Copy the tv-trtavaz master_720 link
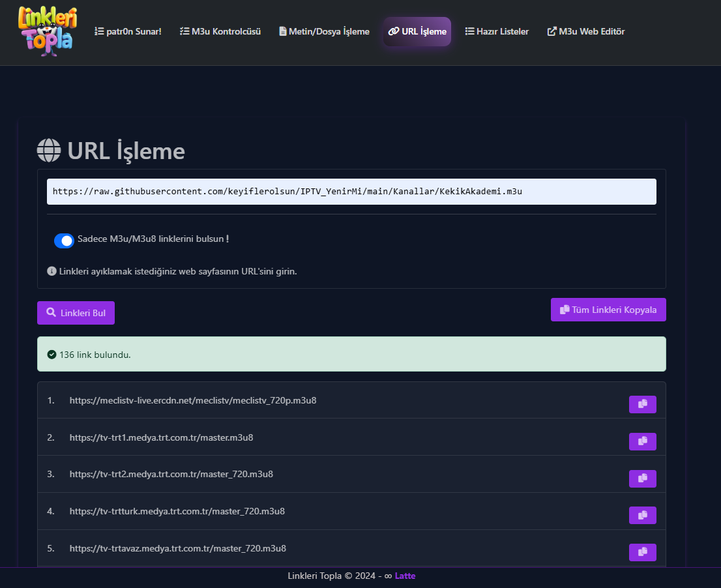Image resolution: width=721 pixels, height=588 pixels. pos(642,552)
